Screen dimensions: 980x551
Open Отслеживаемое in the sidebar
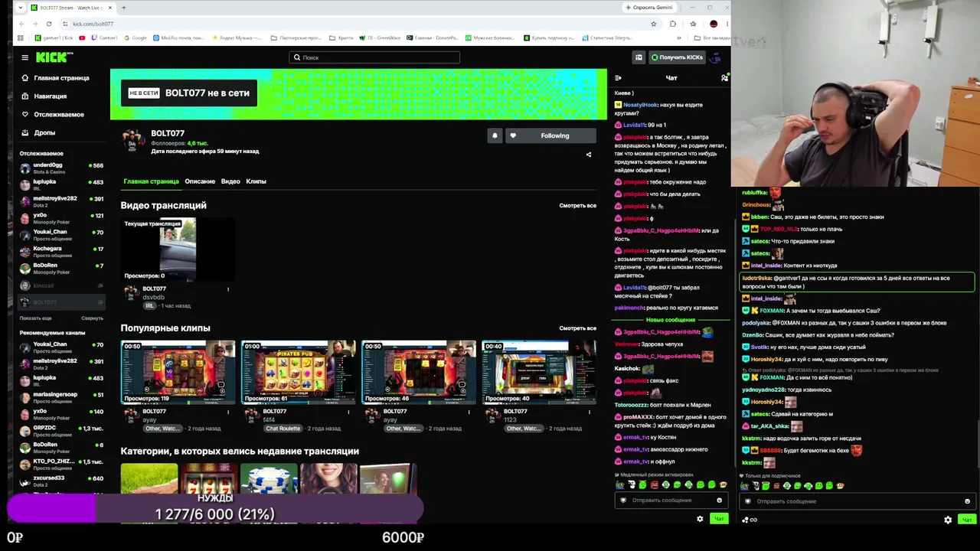click(52, 115)
